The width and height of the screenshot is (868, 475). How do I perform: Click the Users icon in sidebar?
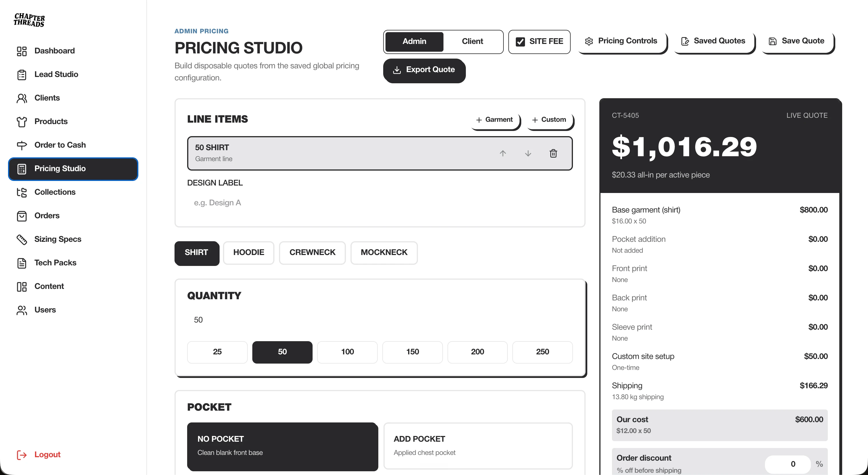(22, 310)
